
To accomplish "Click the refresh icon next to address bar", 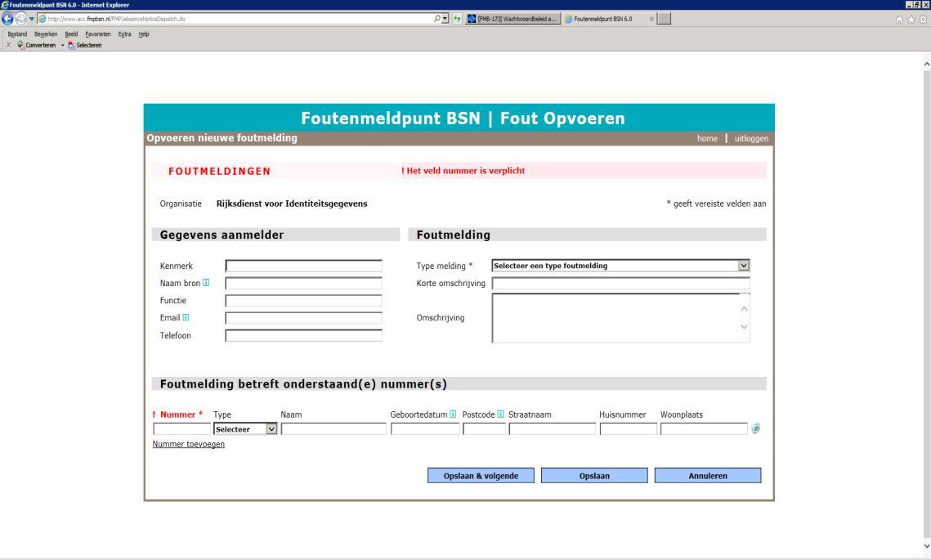I will [457, 19].
